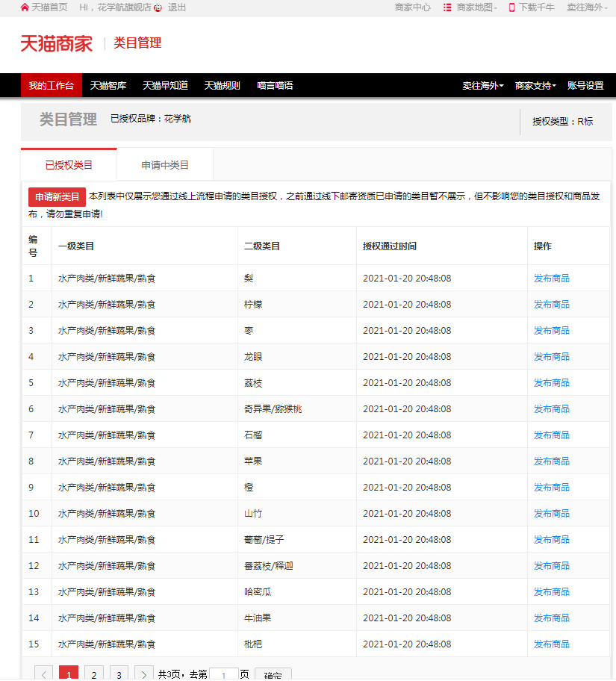Expand the 商家支持 dropdown
This screenshot has height=681, width=616.
click(535, 86)
